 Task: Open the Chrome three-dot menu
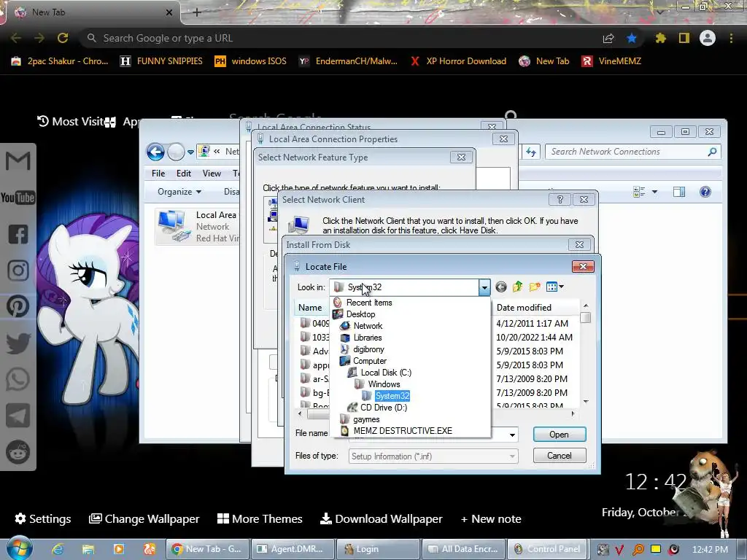click(731, 38)
